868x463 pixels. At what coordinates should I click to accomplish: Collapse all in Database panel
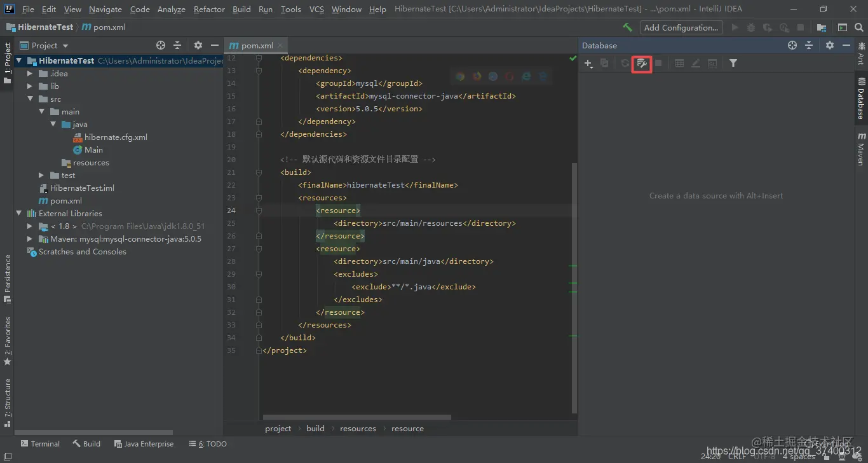tap(809, 45)
